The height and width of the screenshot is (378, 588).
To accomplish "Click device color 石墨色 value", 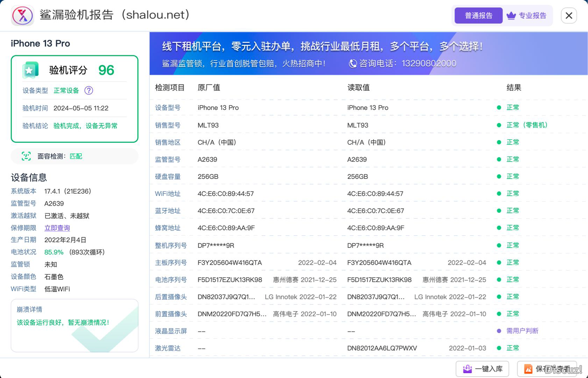I will point(54,276).
